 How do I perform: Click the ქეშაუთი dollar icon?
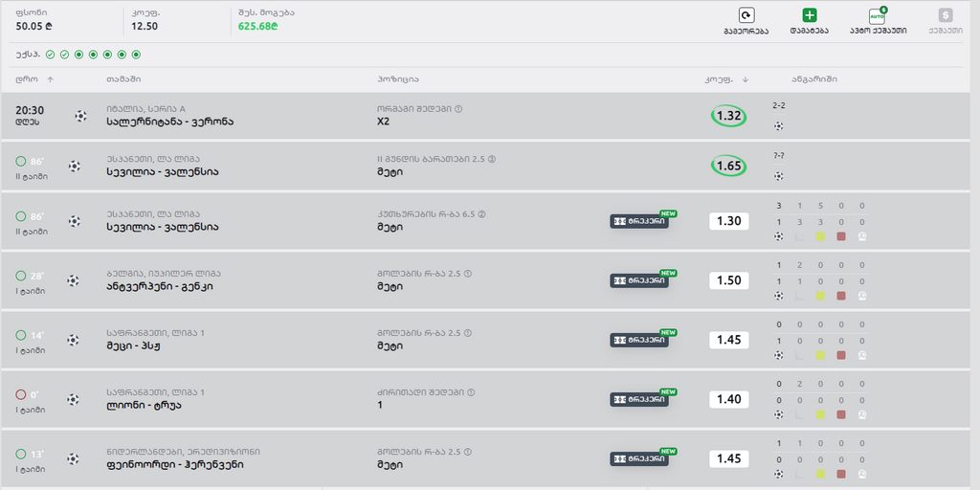pos(946,15)
